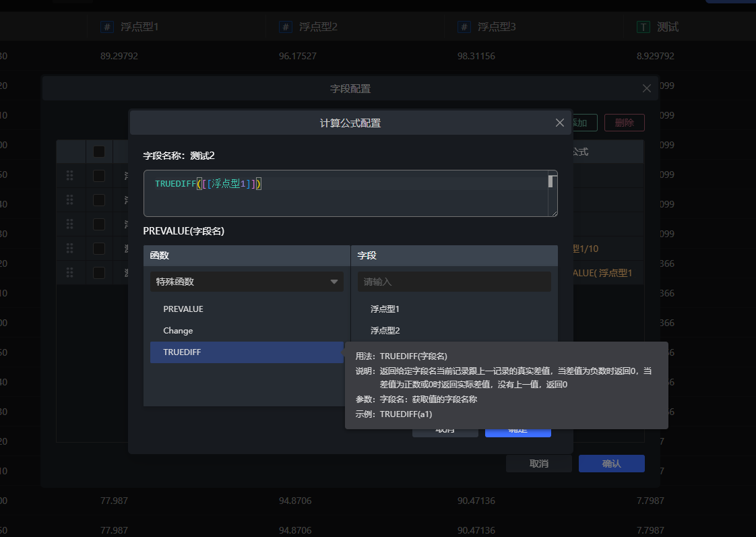Select the PREVALUE function from the list
The image size is (756, 537).
pyautogui.click(x=183, y=309)
